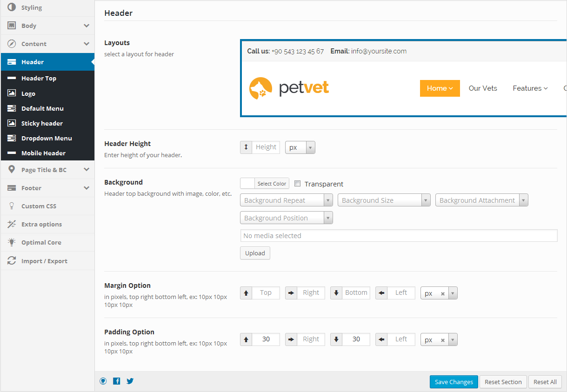Viewport: 567px width, 392px height.
Task: Clear the Padding Option px unit selection
Action: (443, 340)
